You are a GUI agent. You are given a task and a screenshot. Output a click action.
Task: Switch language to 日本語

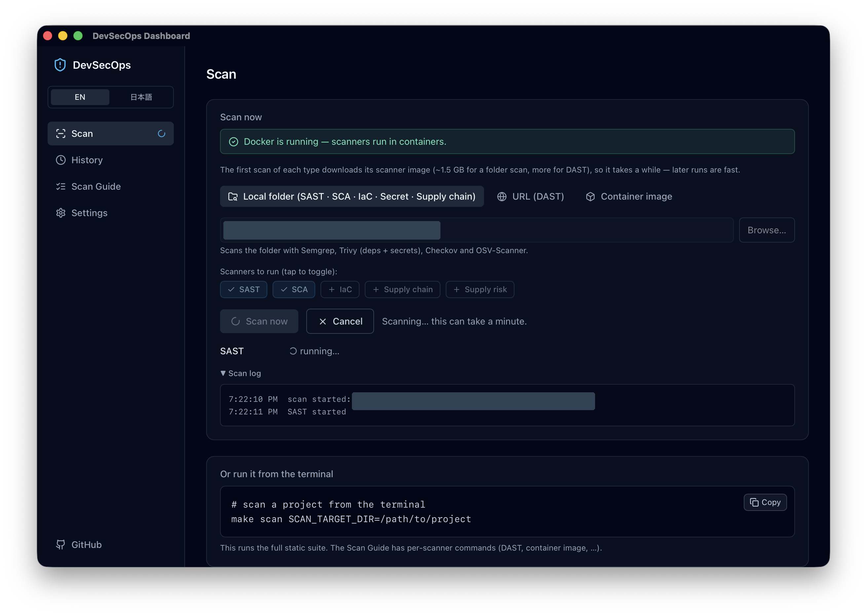(x=141, y=97)
